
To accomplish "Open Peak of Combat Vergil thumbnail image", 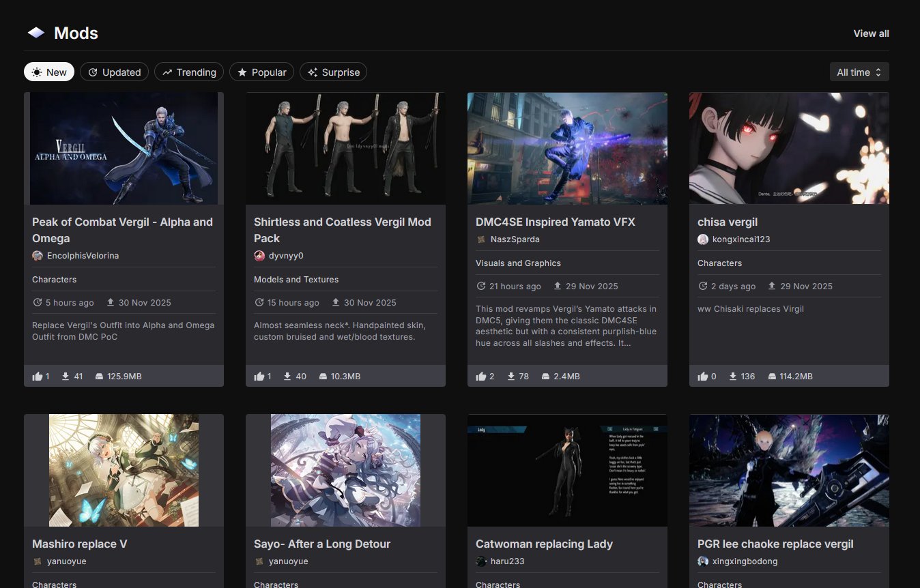I will click(124, 148).
